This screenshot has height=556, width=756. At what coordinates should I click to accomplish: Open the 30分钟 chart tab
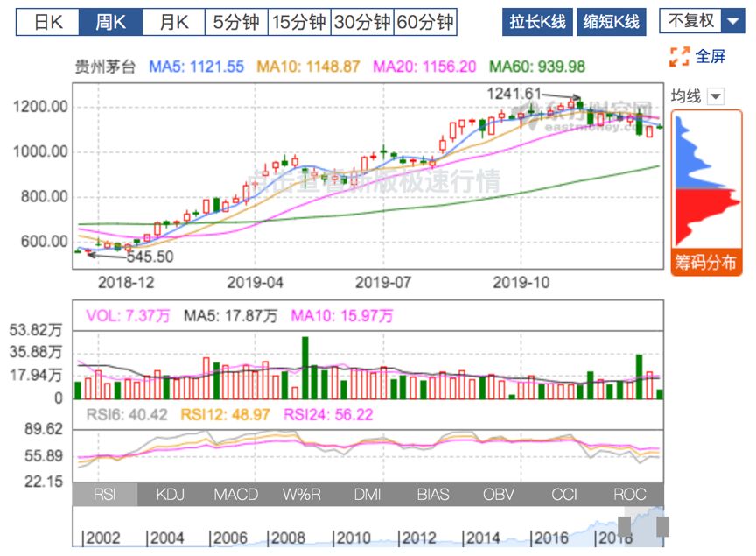pos(362,22)
